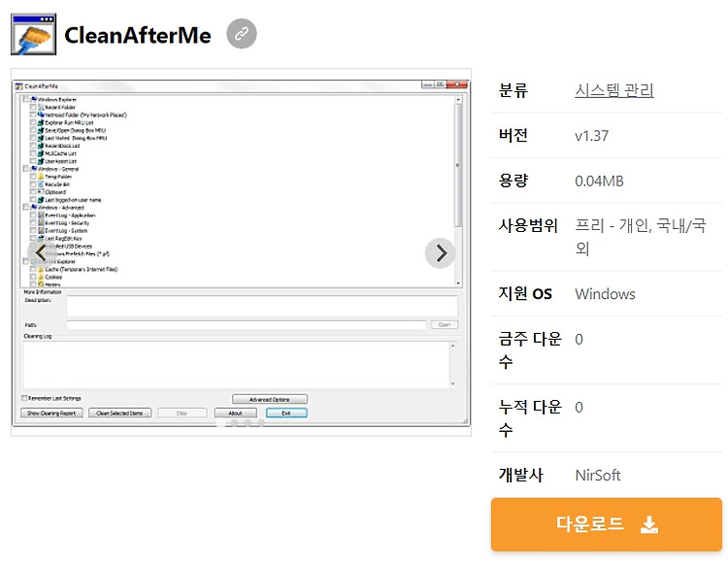This screenshot has height=563, width=728.
Task: Click the orange 다운로드 button
Action: coord(607,524)
